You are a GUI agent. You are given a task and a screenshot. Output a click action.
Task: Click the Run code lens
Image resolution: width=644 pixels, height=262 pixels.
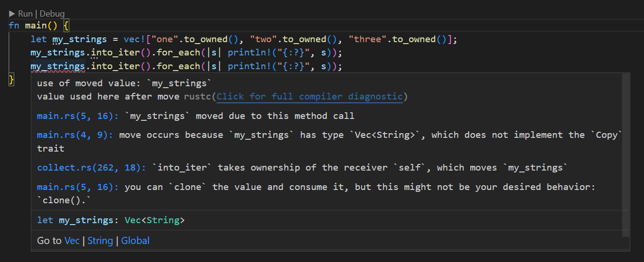pos(25,14)
